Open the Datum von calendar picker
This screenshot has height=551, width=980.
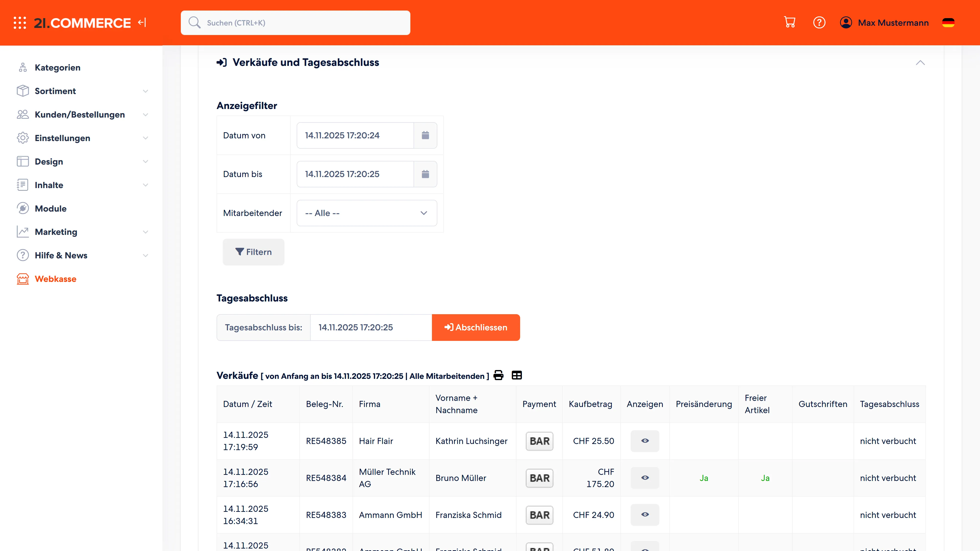click(x=425, y=135)
